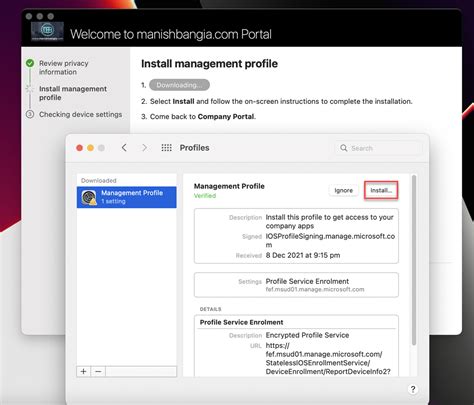The width and height of the screenshot is (474, 405).
Task: Click the Profile Service Enrolment details heading
Action: (x=241, y=322)
